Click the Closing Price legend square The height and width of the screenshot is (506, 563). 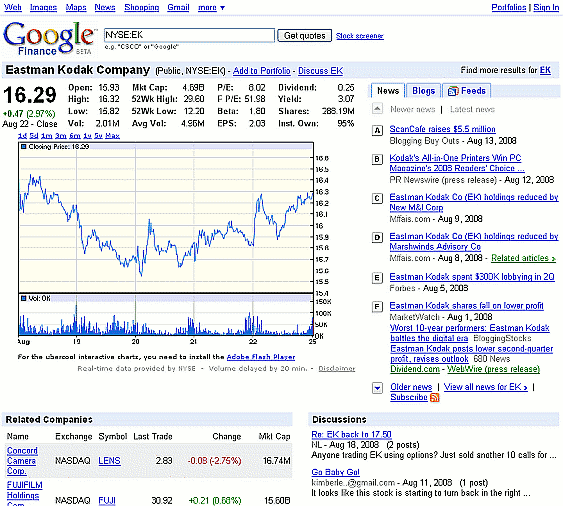click(x=24, y=147)
